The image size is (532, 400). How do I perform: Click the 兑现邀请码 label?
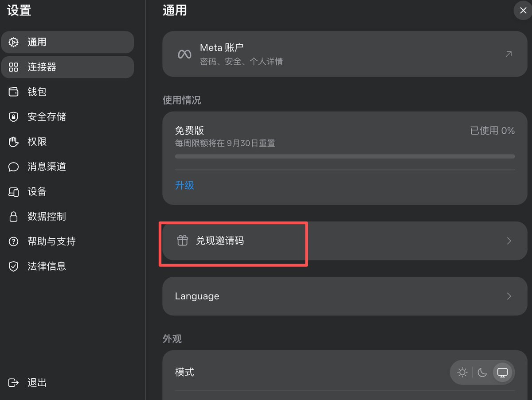pos(220,241)
